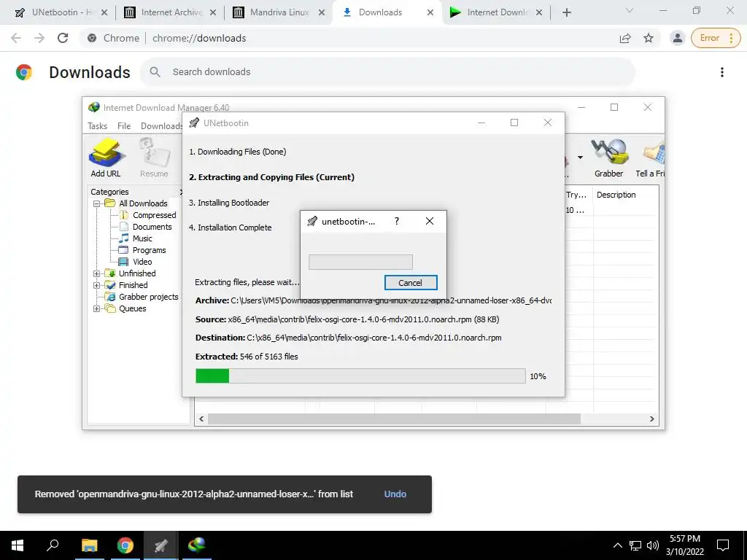Click Chrome back arrow

point(16,38)
